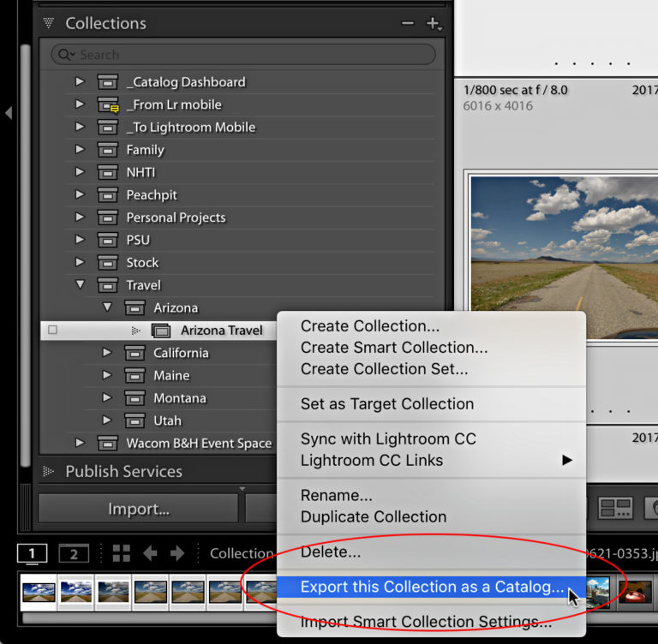The width and height of the screenshot is (658, 644).
Task: Click the Survey view toolbar icon
Action: (x=615, y=508)
